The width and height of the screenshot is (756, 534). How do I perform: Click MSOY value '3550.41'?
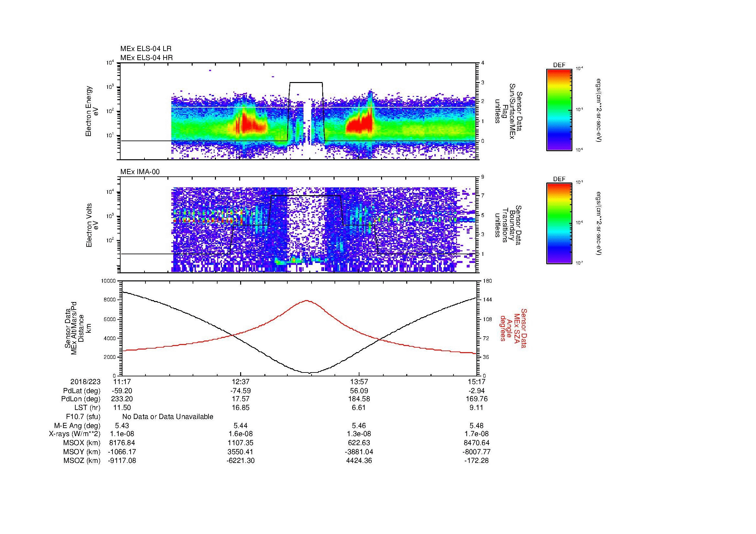click(241, 452)
